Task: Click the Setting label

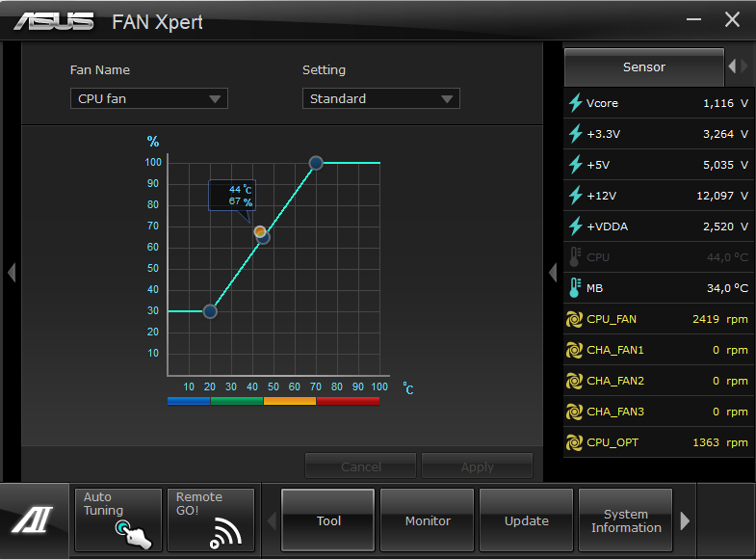Action: pos(324,70)
